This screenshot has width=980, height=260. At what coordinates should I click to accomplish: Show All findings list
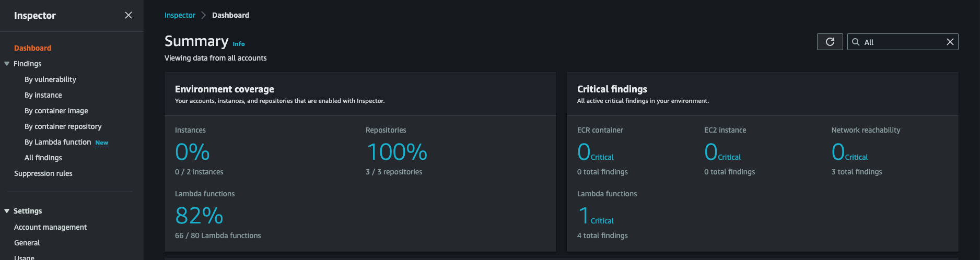(43, 158)
